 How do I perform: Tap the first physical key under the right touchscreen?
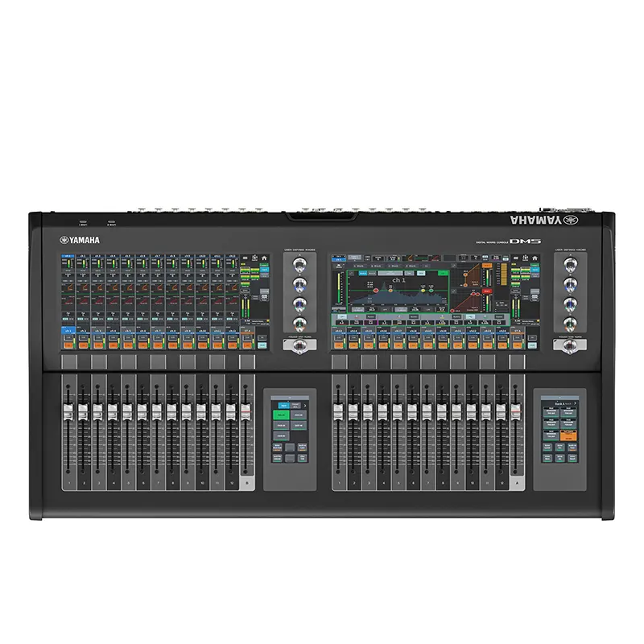339,362
